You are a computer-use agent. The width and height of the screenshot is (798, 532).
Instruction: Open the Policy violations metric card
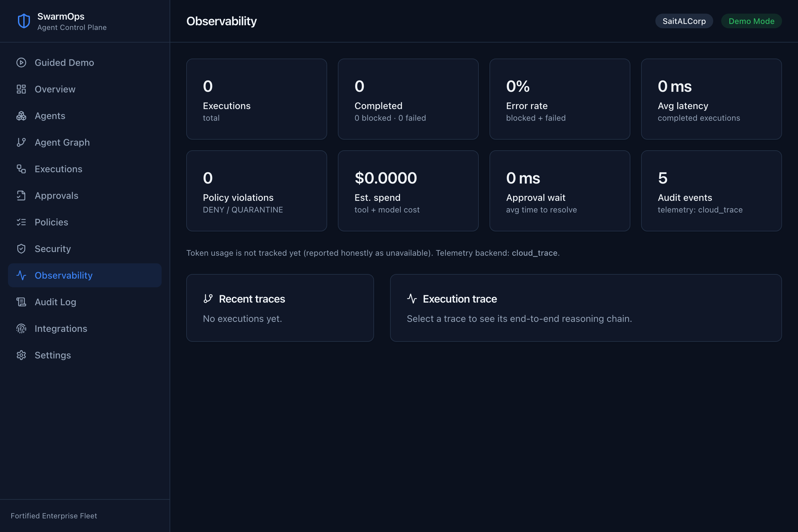coord(256,191)
